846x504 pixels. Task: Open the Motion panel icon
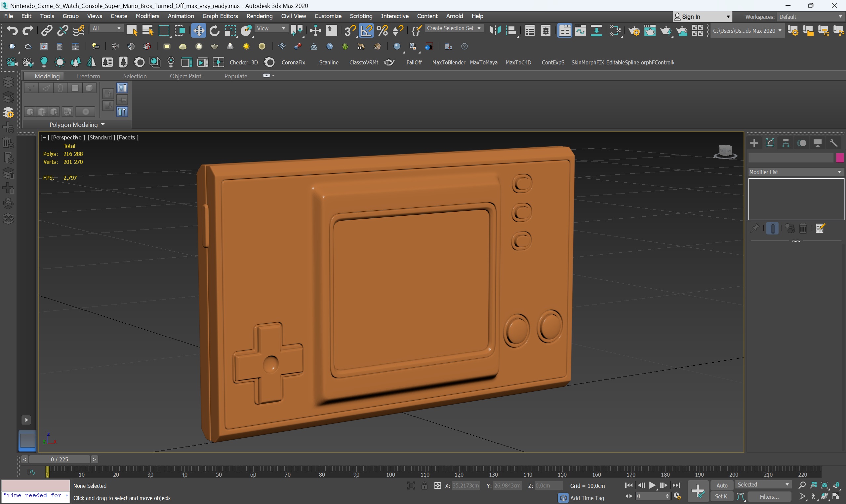[802, 143]
